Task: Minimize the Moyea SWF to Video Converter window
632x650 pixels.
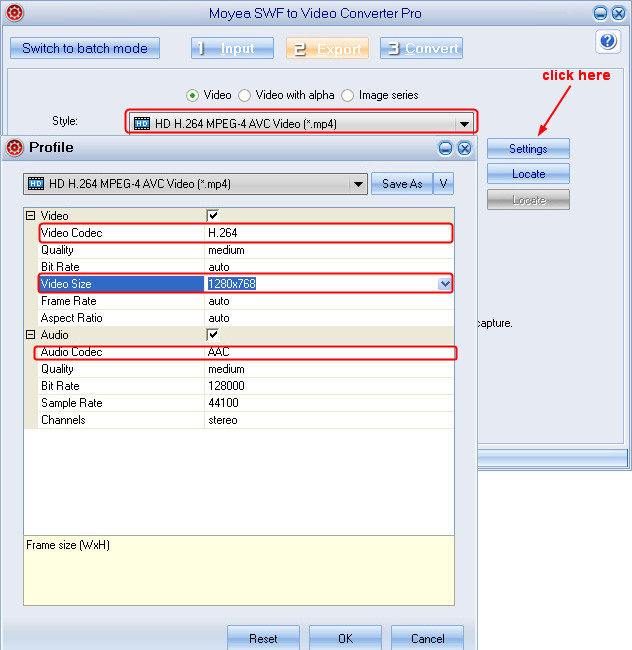Action: (x=600, y=13)
